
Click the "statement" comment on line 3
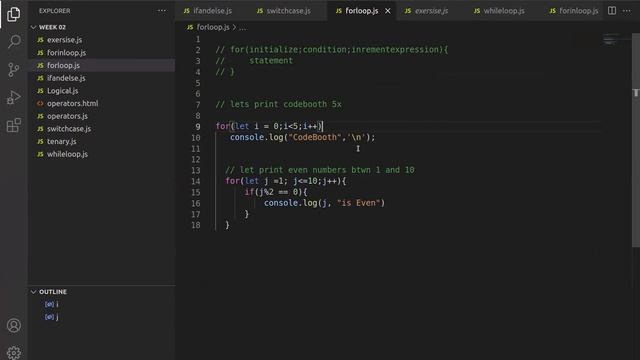(271, 61)
